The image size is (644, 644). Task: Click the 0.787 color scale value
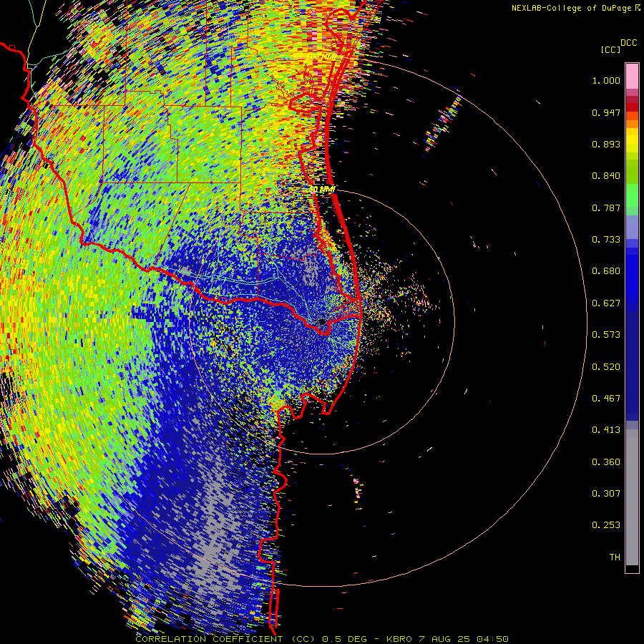coord(606,208)
